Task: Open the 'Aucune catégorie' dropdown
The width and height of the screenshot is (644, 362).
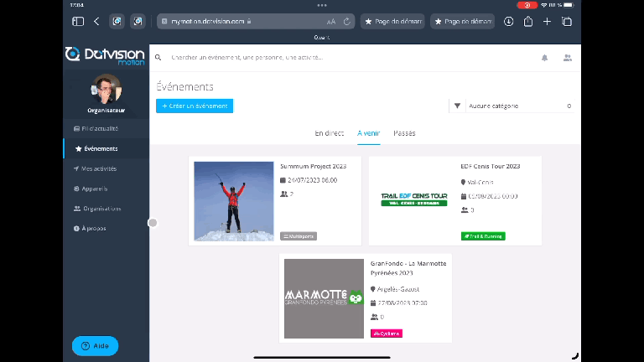Action: pyautogui.click(x=519, y=106)
